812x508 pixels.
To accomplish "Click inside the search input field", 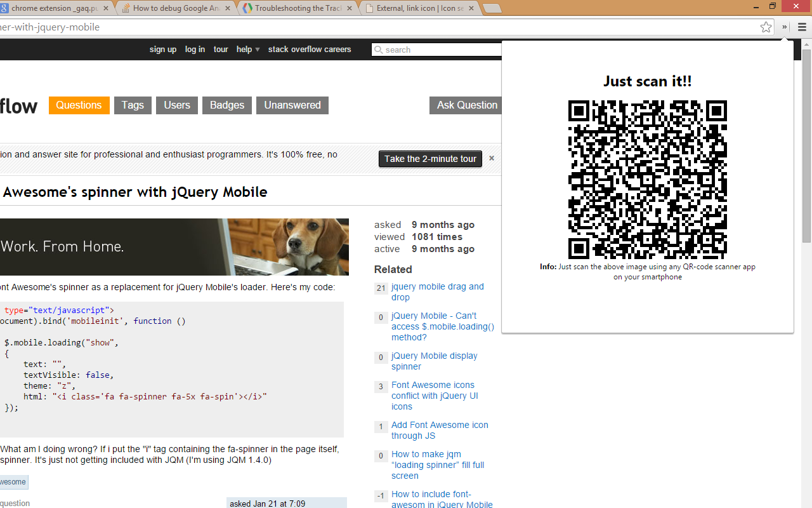I will [x=431, y=50].
